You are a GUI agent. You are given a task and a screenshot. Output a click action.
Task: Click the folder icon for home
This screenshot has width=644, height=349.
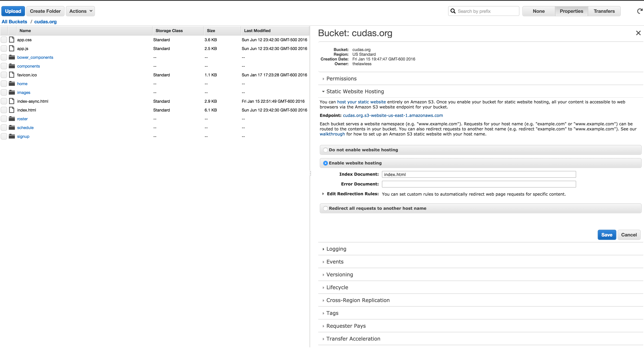point(12,83)
